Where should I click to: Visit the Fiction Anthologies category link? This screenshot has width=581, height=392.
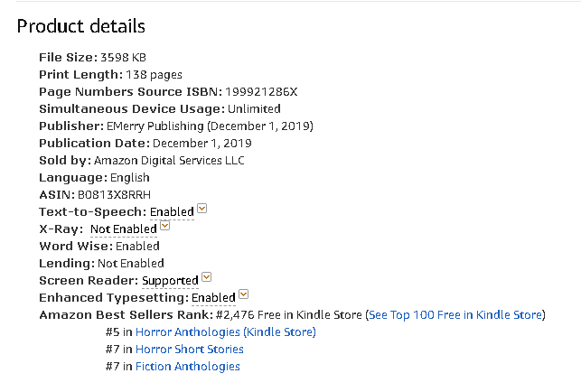(187, 366)
